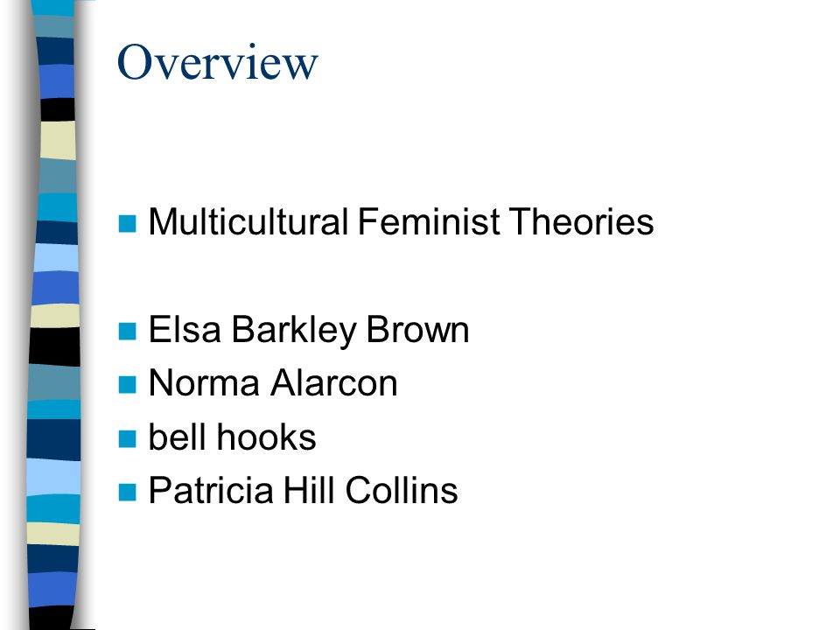Click the word Collins in last bullet

point(402,490)
